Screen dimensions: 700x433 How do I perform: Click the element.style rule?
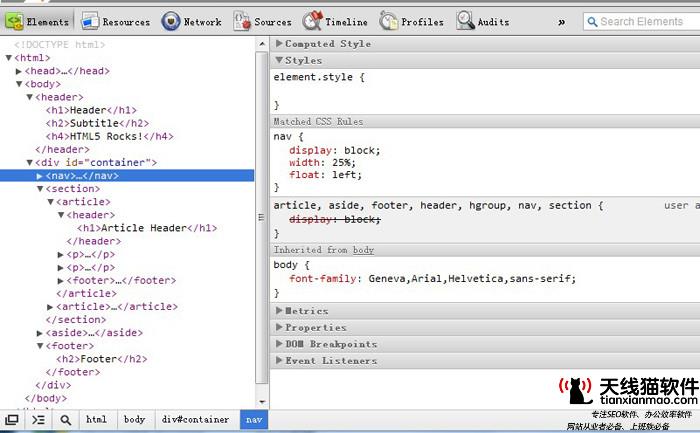click(319, 77)
